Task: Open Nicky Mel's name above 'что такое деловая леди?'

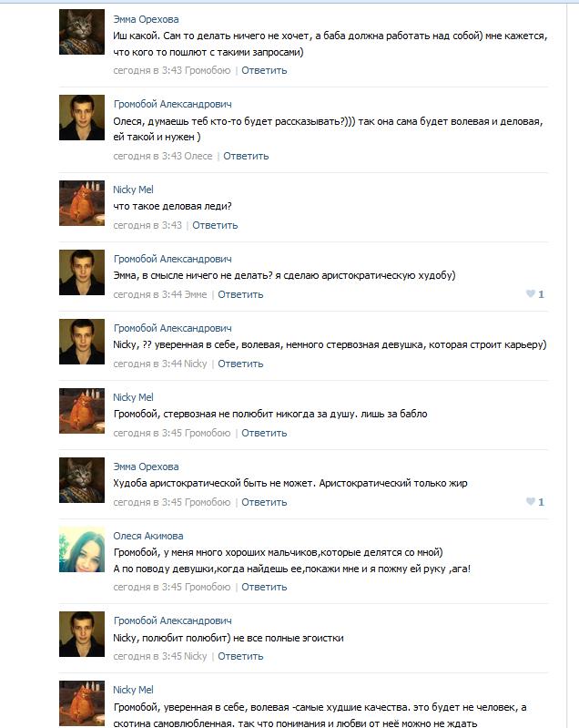Action: (133, 190)
